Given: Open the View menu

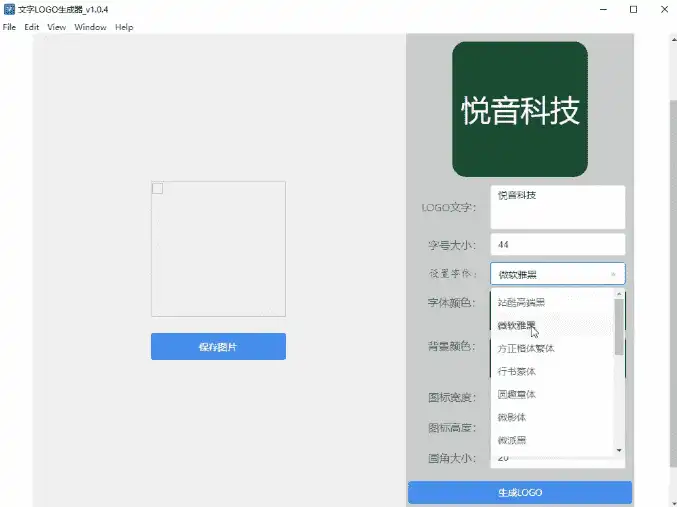Looking at the screenshot, I should coord(57,27).
